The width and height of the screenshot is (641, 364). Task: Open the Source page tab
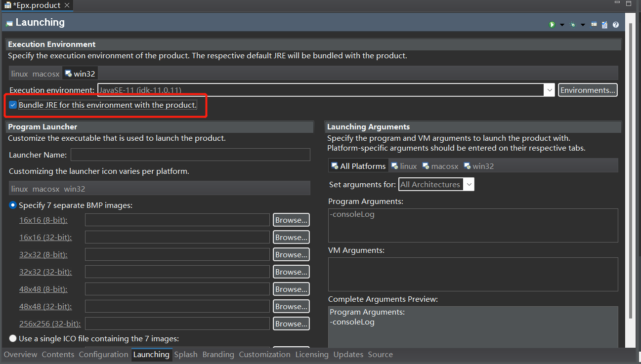pyautogui.click(x=381, y=355)
